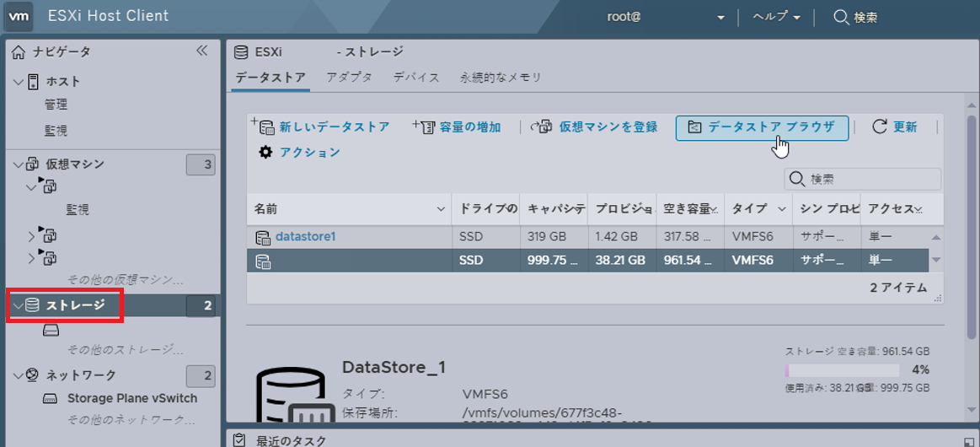980x447 pixels.
Task: Open the Free space (空き容量) column dropdown
Action: tap(715, 209)
